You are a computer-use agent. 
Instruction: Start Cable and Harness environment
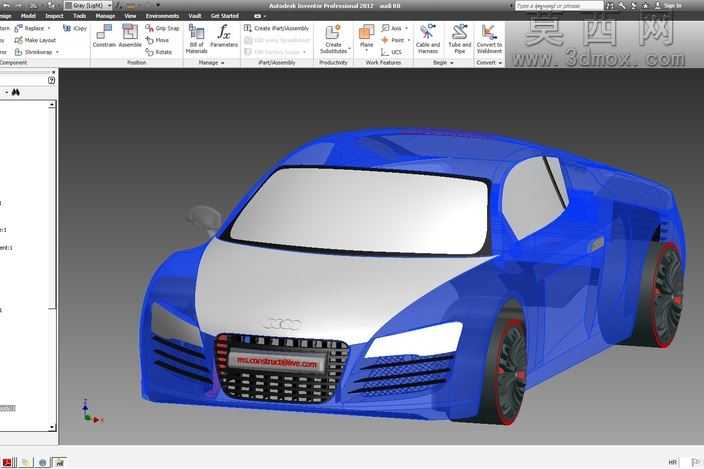pyautogui.click(x=427, y=39)
